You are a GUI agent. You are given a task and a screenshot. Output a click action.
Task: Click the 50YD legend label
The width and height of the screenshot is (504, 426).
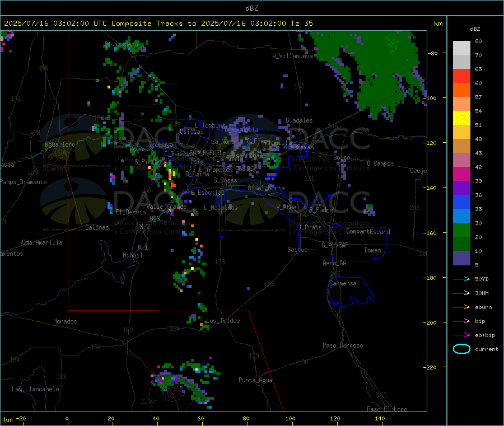(482, 279)
